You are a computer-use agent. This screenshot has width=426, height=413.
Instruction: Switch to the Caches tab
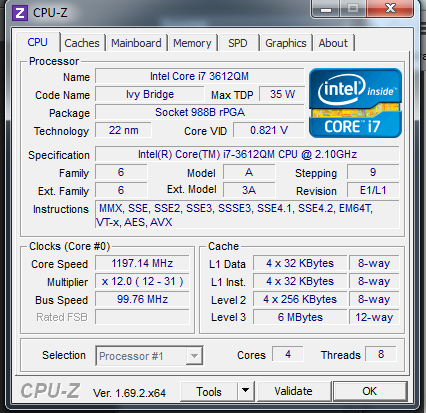click(x=82, y=43)
